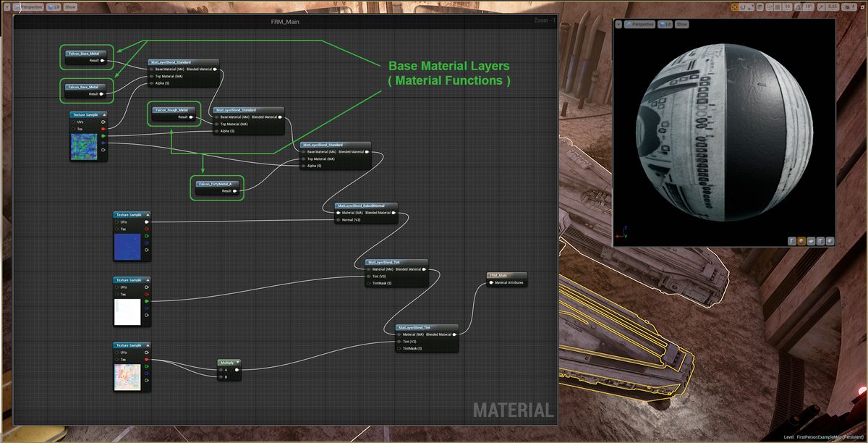The image size is (868, 443).
Task: Select the cylinder preview mesh icon
Action: (792, 241)
